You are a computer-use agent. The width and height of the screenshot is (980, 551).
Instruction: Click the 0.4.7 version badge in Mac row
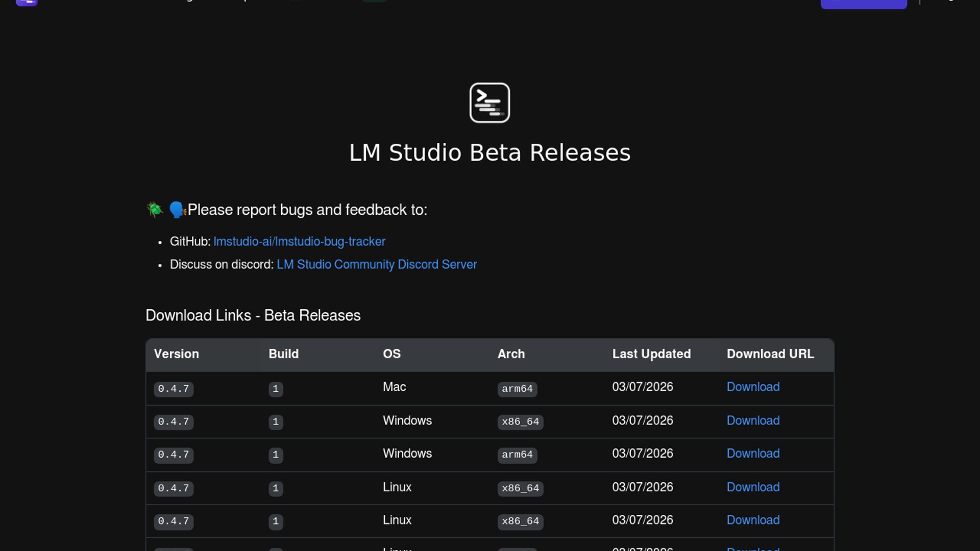[x=174, y=389]
